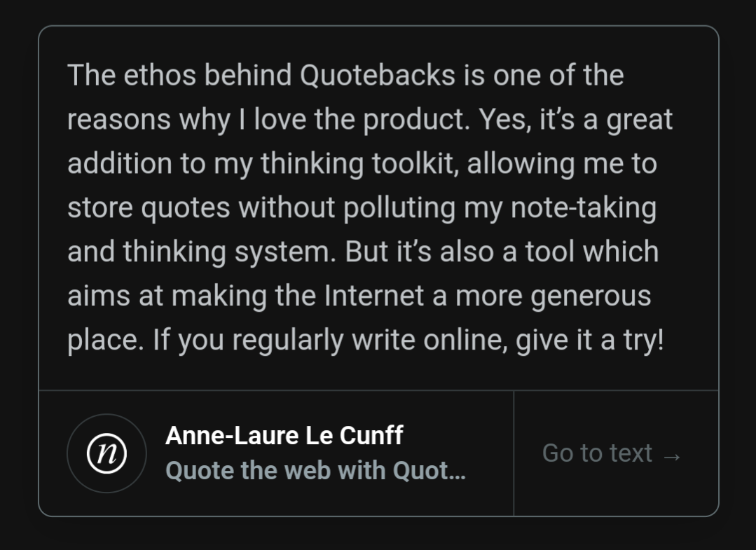The height and width of the screenshot is (550, 756).
Task: Click the Ness Labs 'n' logo icon
Action: pos(106,453)
